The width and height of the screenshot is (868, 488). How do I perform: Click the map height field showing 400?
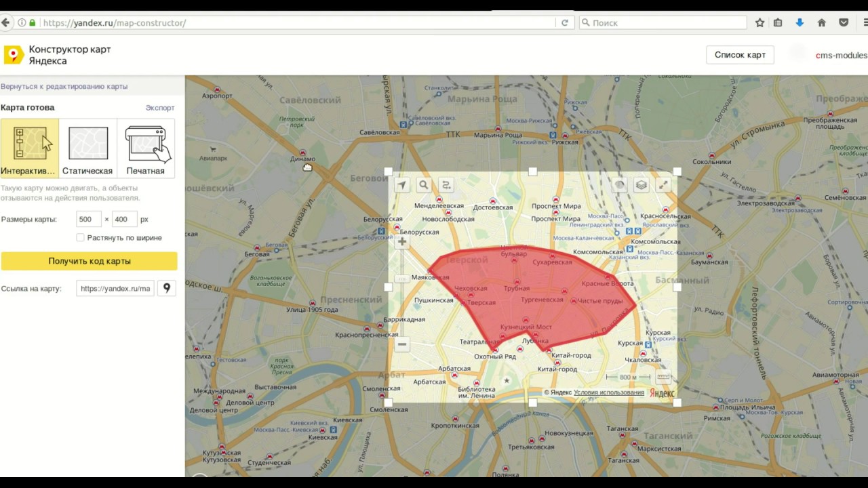[x=125, y=219]
